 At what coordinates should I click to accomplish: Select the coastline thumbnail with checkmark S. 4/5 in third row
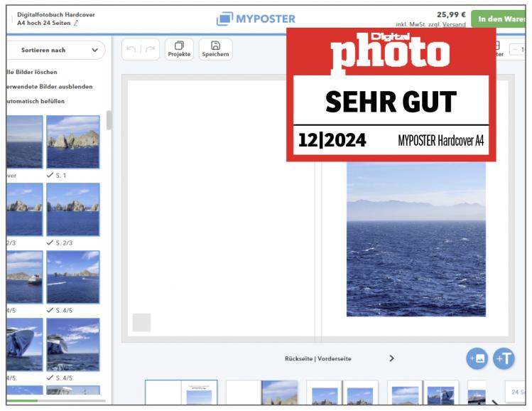click(x=73, y=277)
